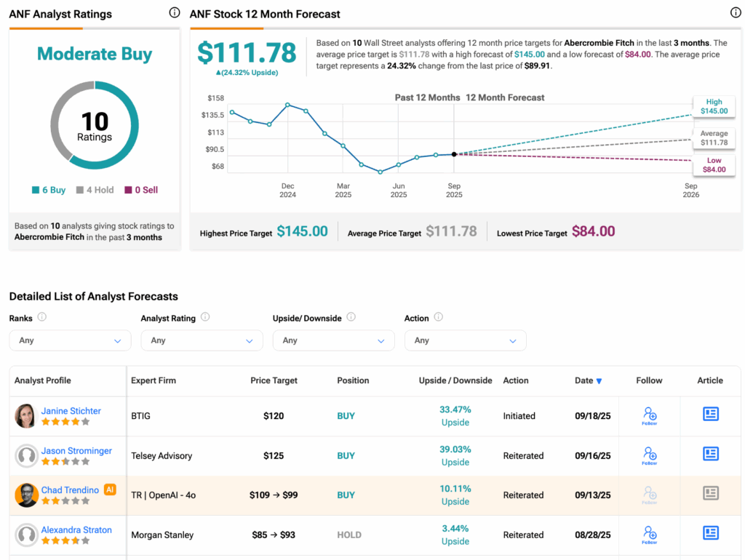Click Jason Strominger's avatar thumbnail
The height and width of the screenshot is (560, 745).
coord(26,456)
